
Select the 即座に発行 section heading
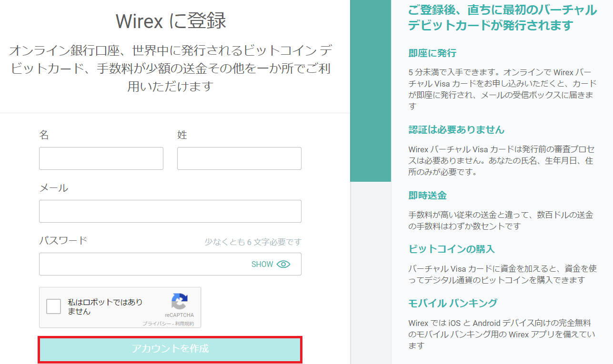(432, 53)
